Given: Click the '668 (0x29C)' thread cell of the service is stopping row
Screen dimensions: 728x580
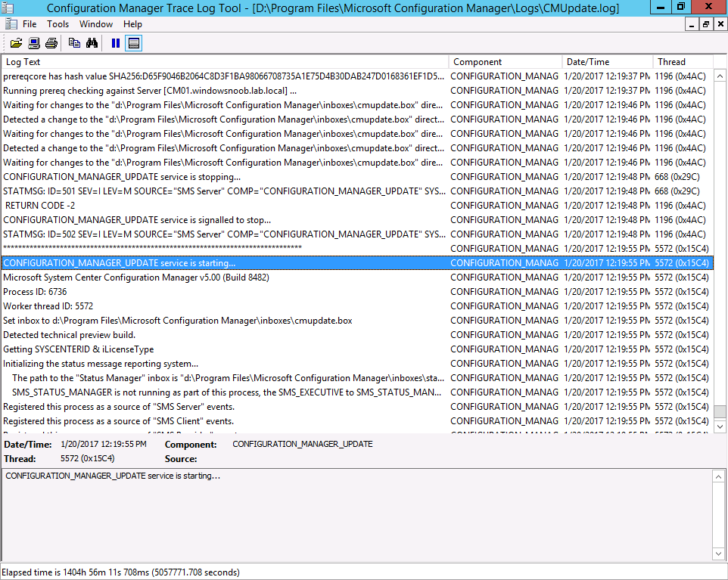Looking at the screenshot, I should click(x=677, y=177).
